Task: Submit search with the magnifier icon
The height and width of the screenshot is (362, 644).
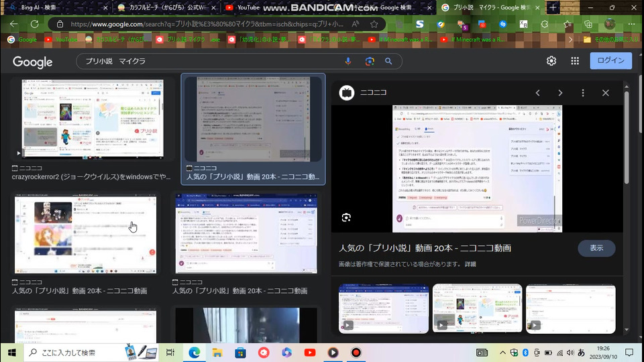Action: click(x=388, y=61)
